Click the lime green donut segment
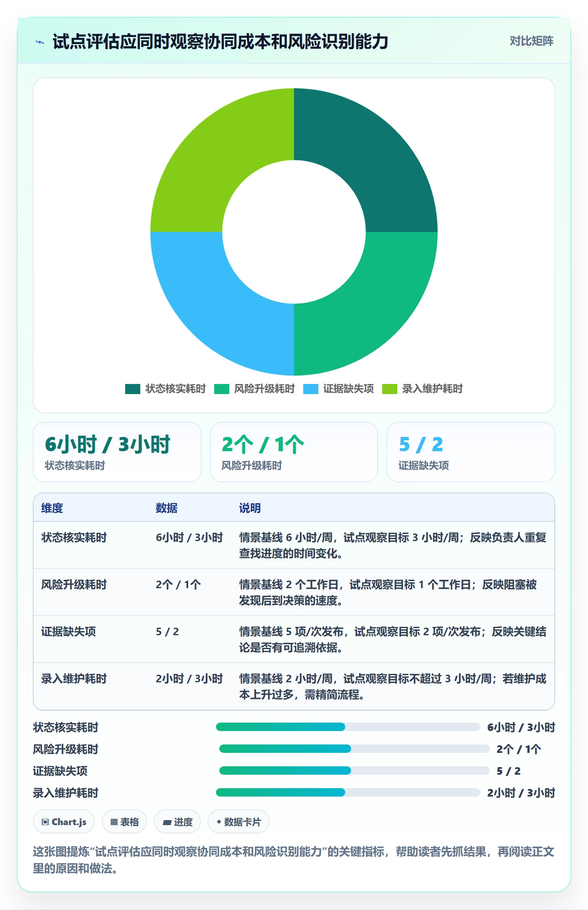This screenshot has width=588, height=910. [218, 155]
